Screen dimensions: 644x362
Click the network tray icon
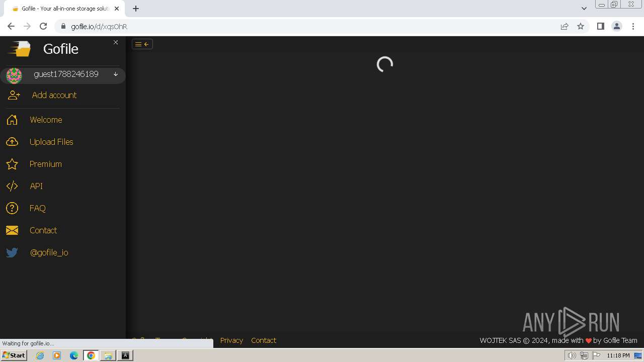coord(584,355)
